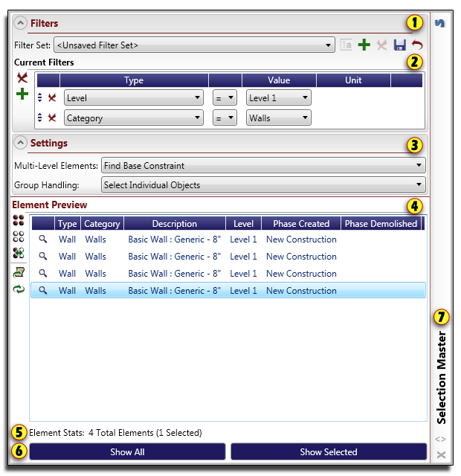This screenshot has width=461, height=476.
Task: Collapse the Filters section
Action: (x=21, y=23)
